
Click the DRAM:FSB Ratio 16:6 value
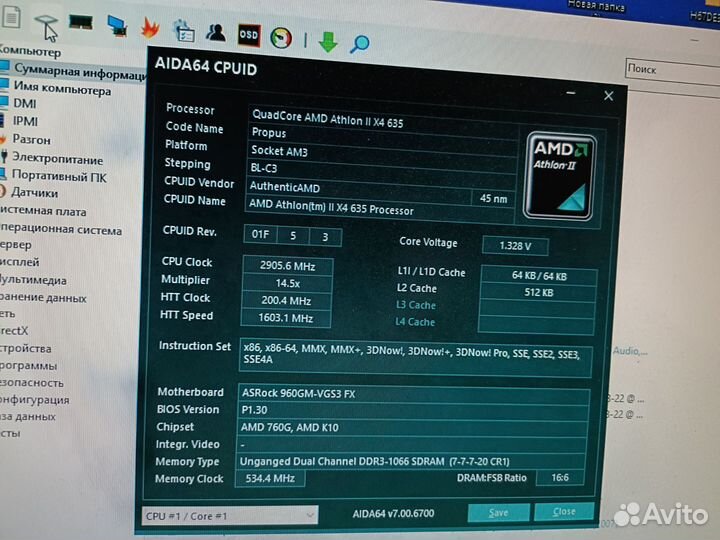pyautogui.click(x=560, y=478)
